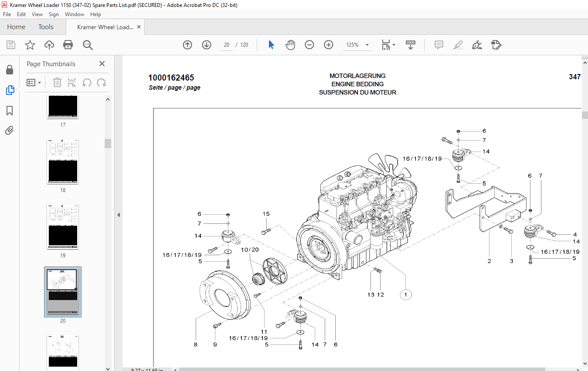The image size is (588, 371).
Task: Open the Help menu
Action: (95, 14)
